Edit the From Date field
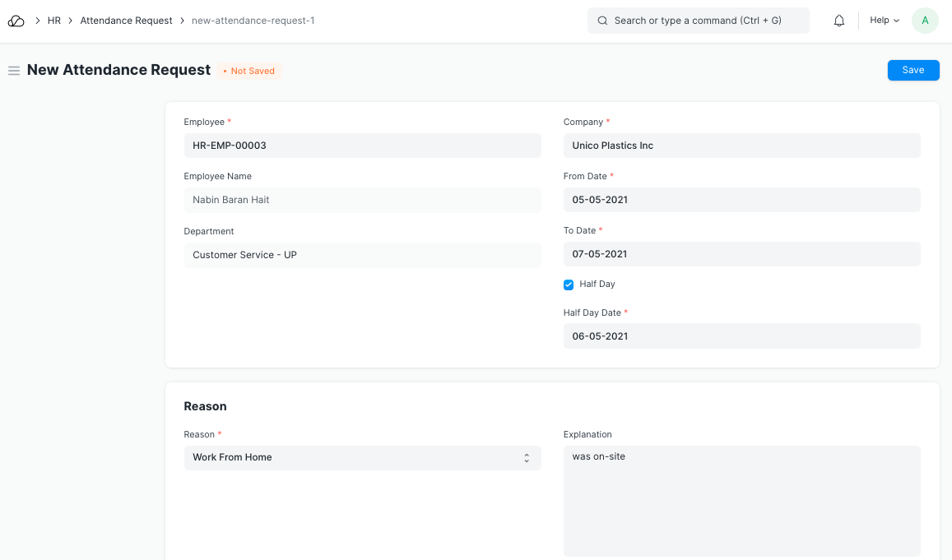 741,200
